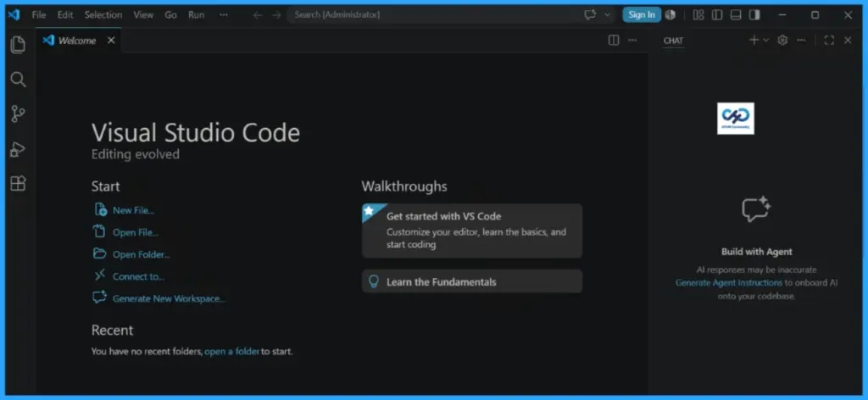The height and width of the screenshot is (400, 868).
Task: Open the Go menu
Action: pos(170,15)
